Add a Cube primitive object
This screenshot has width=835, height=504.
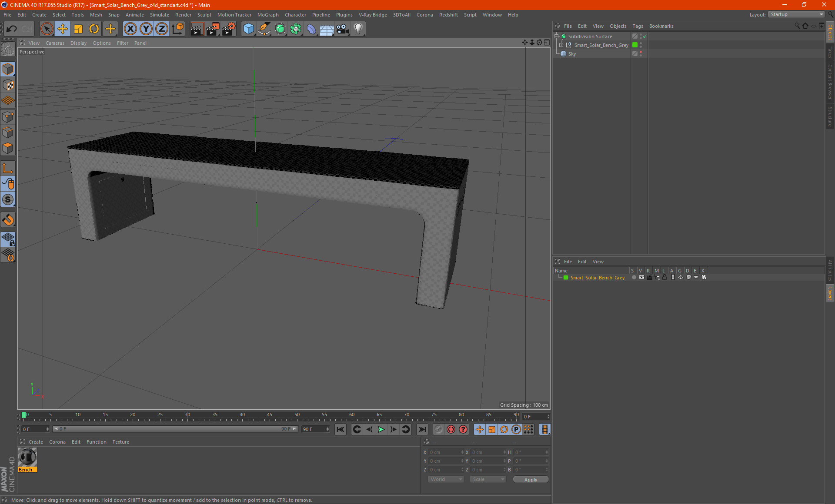click(248, 29)
